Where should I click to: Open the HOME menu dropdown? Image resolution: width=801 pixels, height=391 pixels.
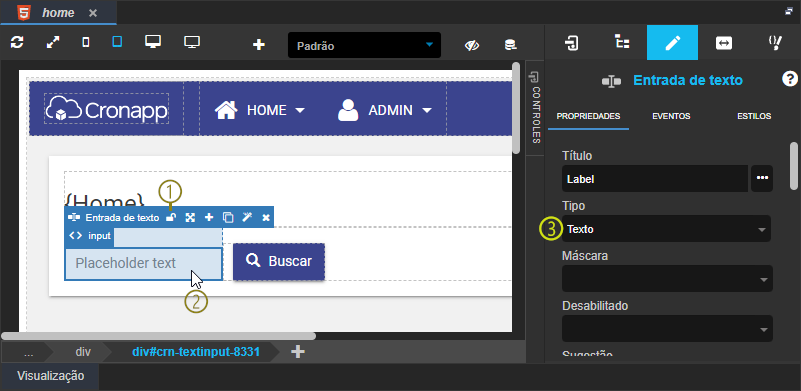click(x=260, y=110)
